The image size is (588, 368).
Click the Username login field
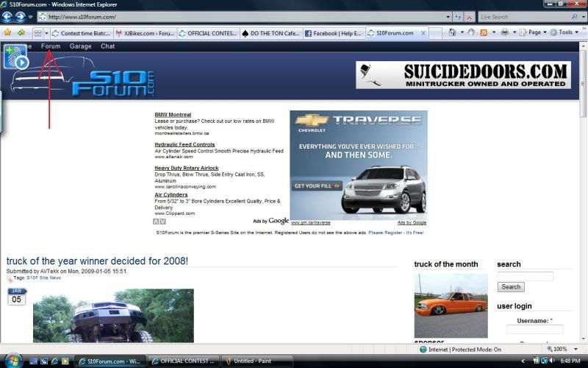[x=534, y=329]
